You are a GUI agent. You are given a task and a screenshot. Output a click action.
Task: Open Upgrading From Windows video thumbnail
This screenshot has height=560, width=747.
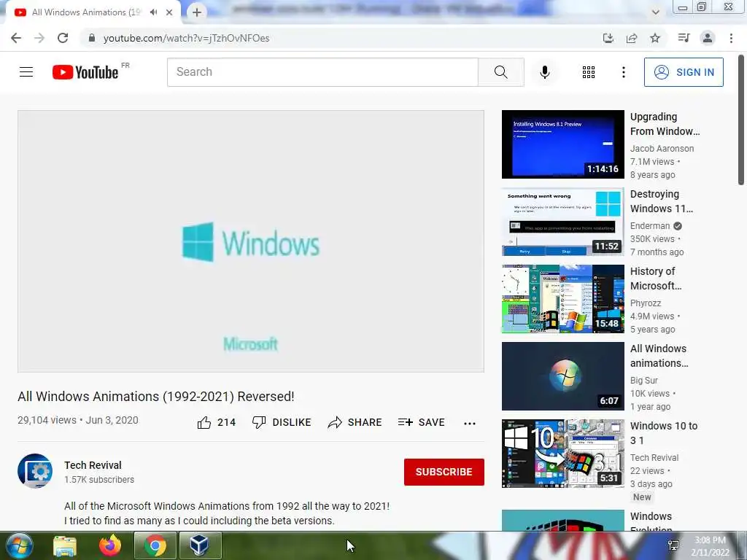[x=562, y=144]
